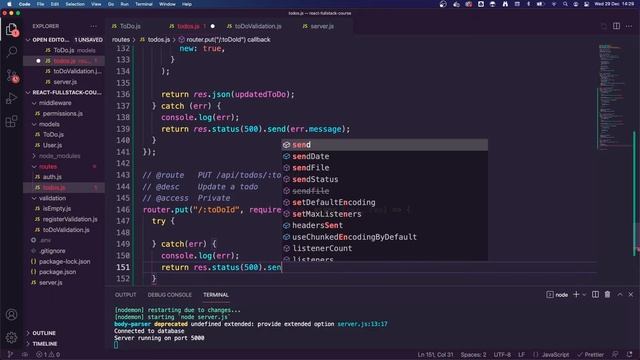640x360 pixels.
Task: Expand the TIMELINE section
Action: [44, 344]
